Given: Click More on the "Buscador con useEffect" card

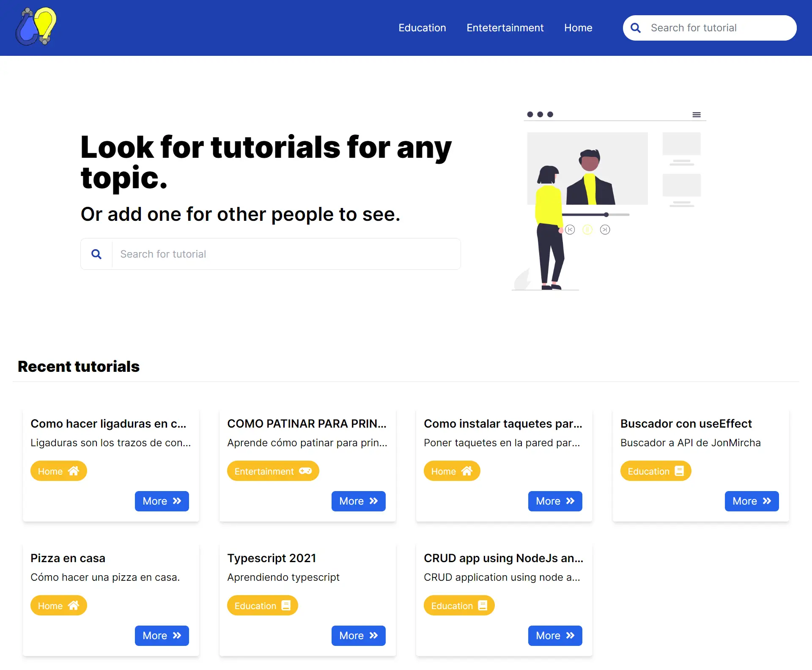Looking at the screenshot, I should click(751, 501).
